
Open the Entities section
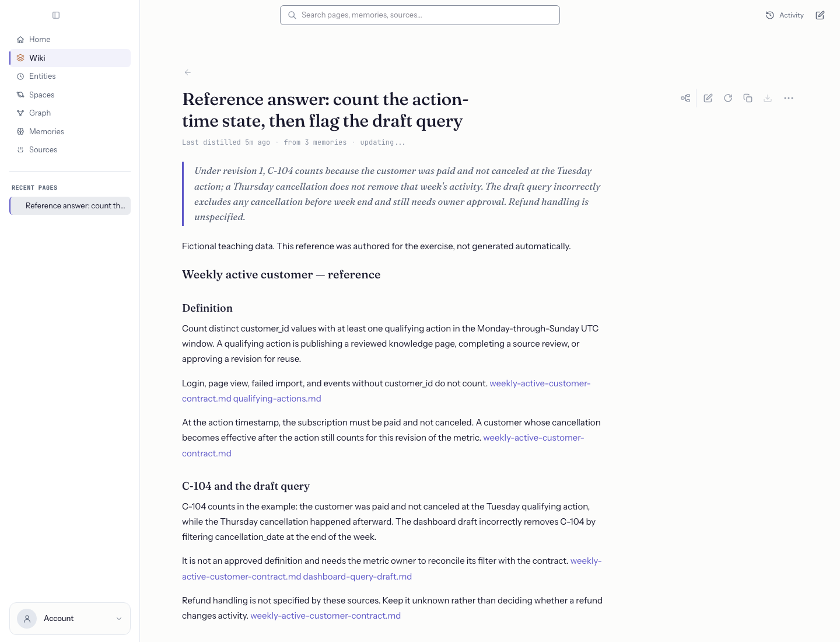(70, 76)
